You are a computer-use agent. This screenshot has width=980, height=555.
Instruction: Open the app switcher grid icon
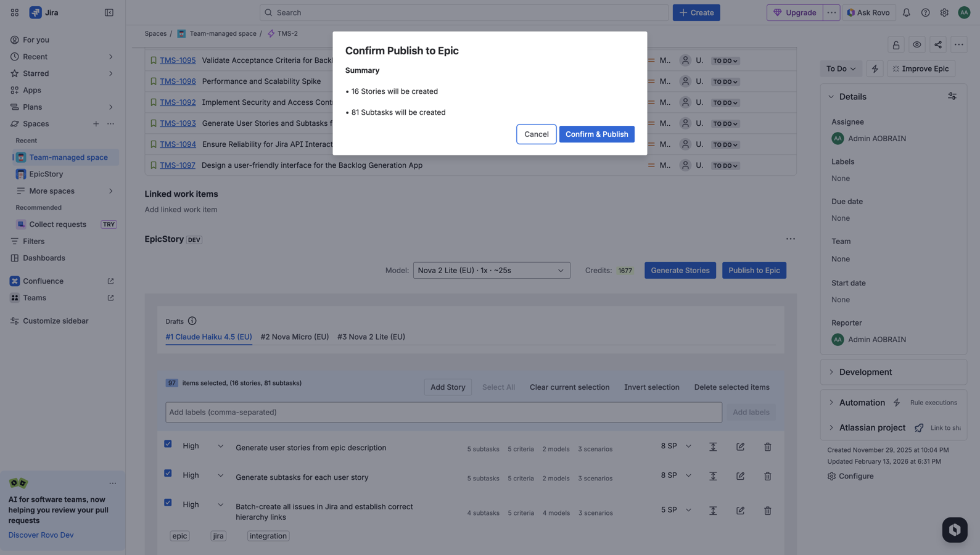[x=14, y=12]
